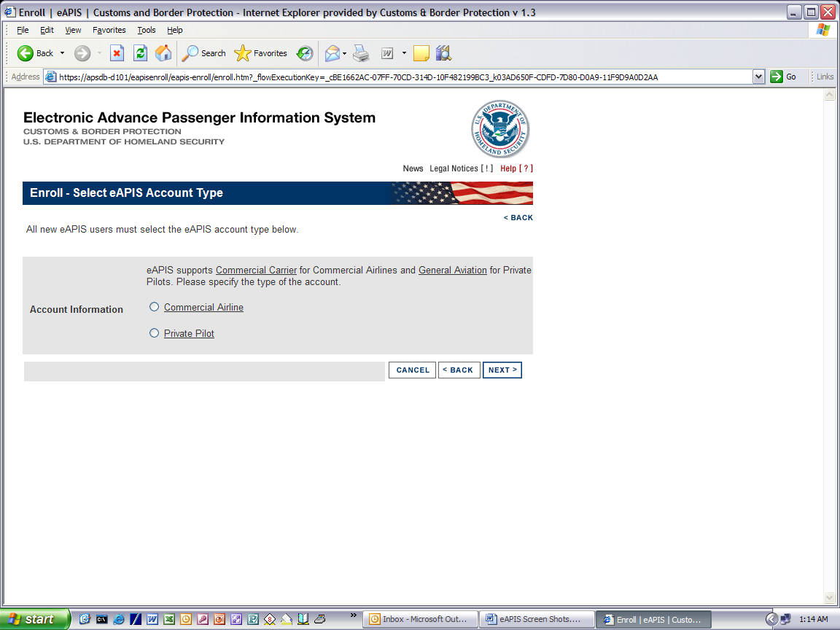The height and width of the screenshot is (630, 840).
Task: Launch Microsoft Excel from Quick Launch
Action: point(169,619)
